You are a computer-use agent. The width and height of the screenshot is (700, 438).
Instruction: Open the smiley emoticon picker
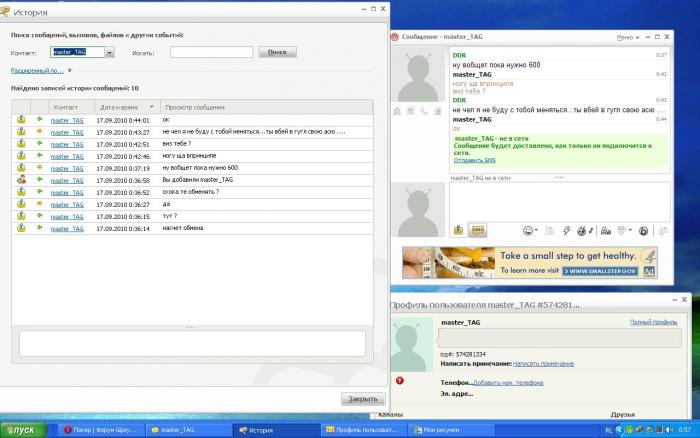tap(529, 230)
